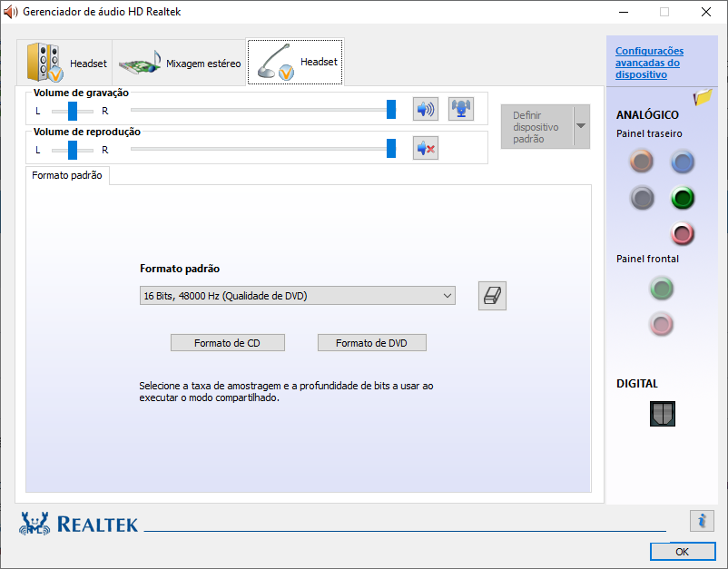Image resolution: width=728 pixels, height=569 pixels.
Task: Expand the Definir dispositivo padrão arrow
Action: pos(581,126)
